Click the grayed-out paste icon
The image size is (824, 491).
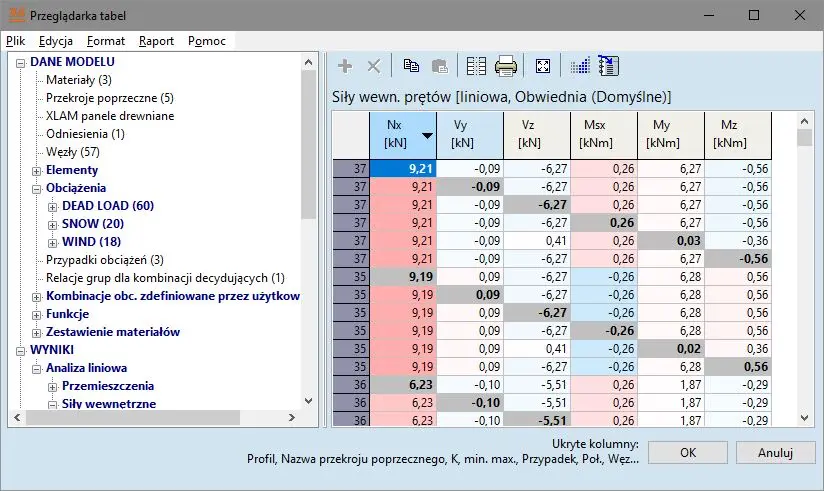438,66
